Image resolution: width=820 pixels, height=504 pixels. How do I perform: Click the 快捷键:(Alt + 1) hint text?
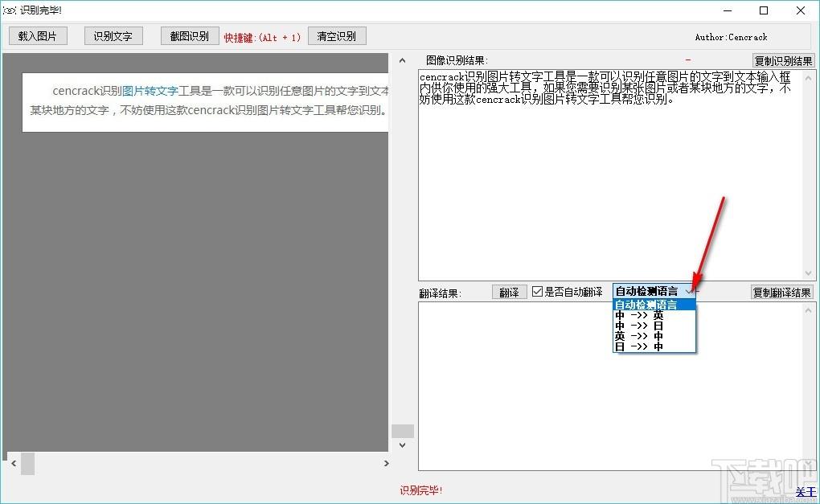(x=263, y=38)
